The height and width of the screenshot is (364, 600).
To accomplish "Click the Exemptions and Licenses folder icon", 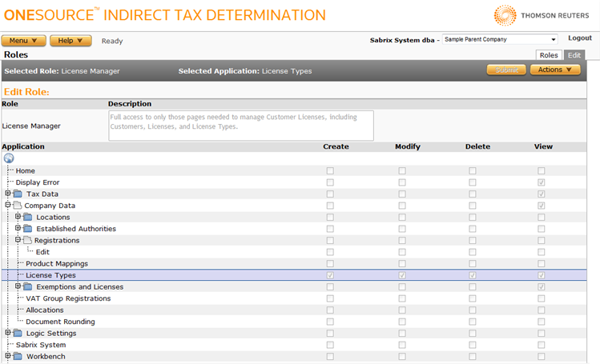I will click(x=27, y=286).
